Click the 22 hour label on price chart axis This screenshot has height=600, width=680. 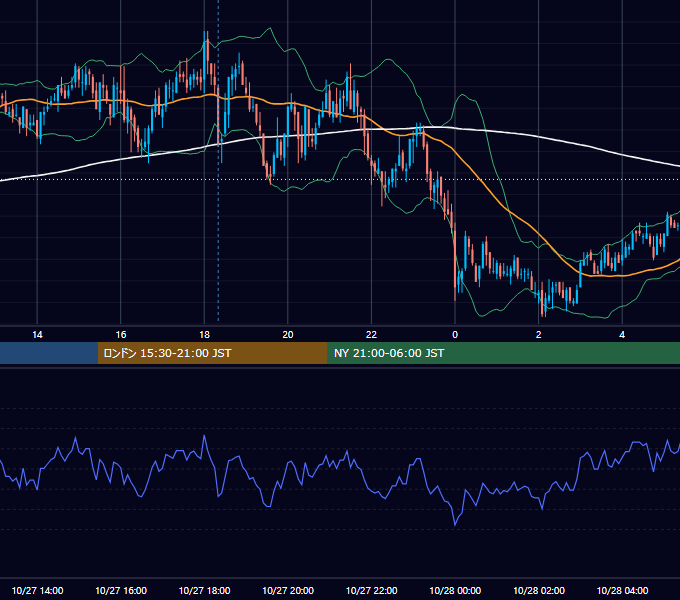(371, 335)
